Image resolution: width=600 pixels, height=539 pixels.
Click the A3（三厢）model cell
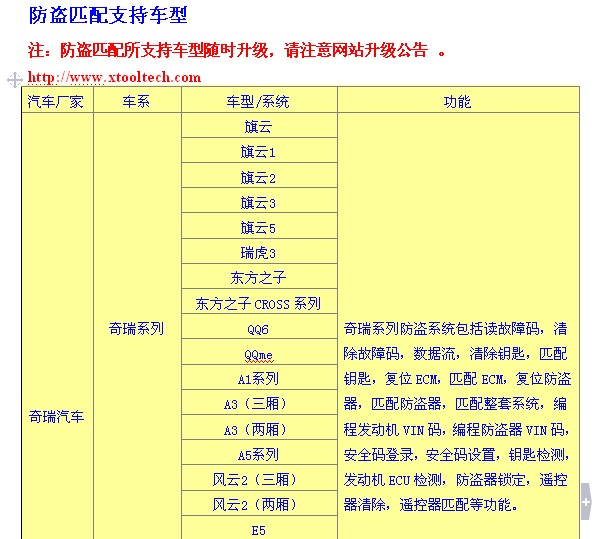point(258,404)
